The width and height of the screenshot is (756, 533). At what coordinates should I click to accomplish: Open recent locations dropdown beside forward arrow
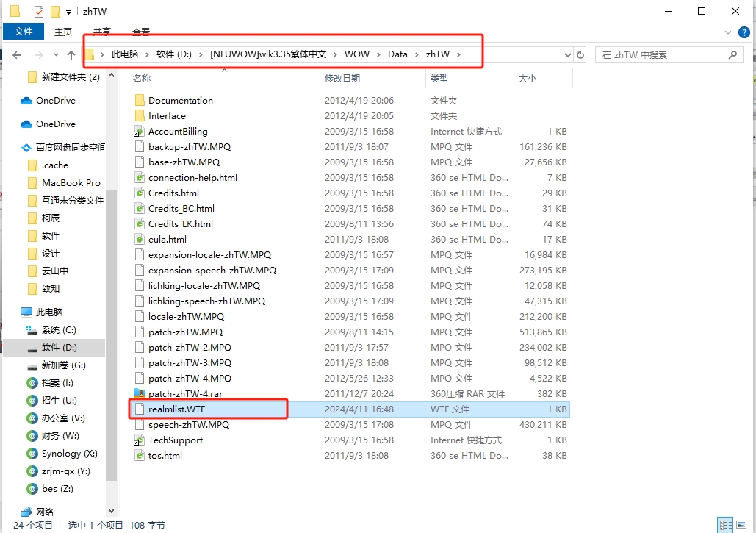pos(56,55)
